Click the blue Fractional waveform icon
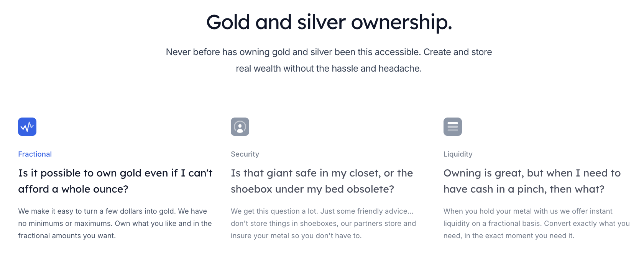The image size is (644, 268). (x=27, y=127)
